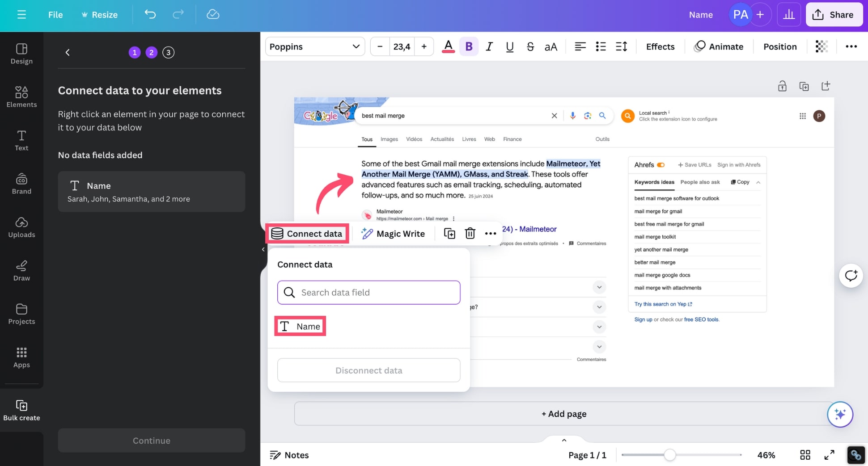Screen dimensions: 868x466
Task: Check cloud save status icon
Action: point(213,14)
